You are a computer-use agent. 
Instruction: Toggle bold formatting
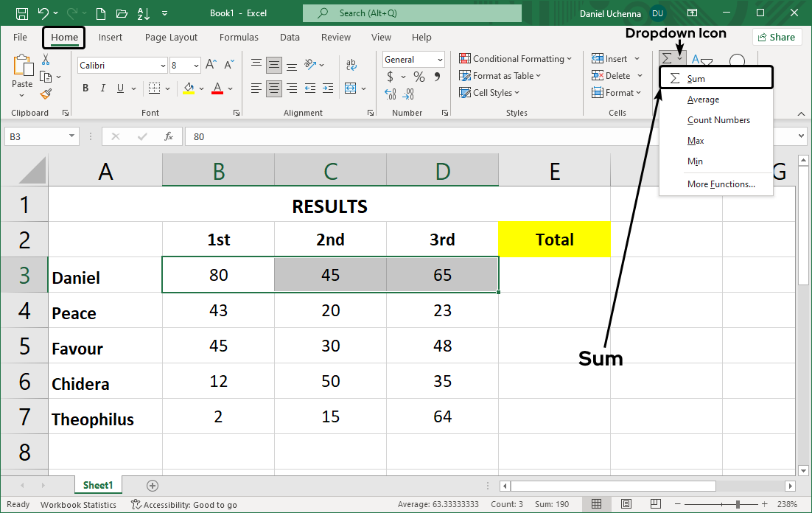point(85,88)
